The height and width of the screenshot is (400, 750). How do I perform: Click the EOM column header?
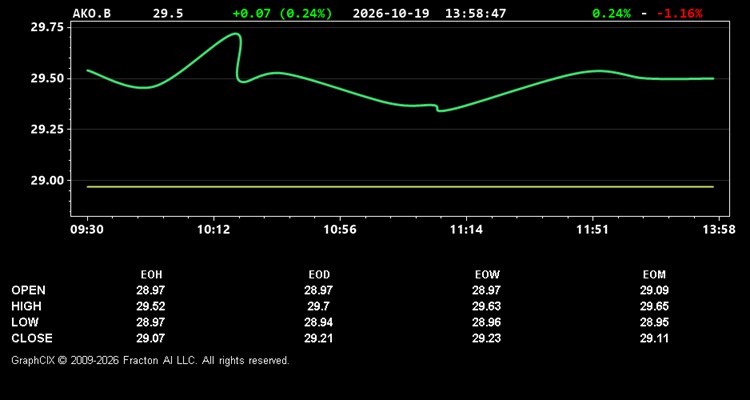tap(654, 275)
